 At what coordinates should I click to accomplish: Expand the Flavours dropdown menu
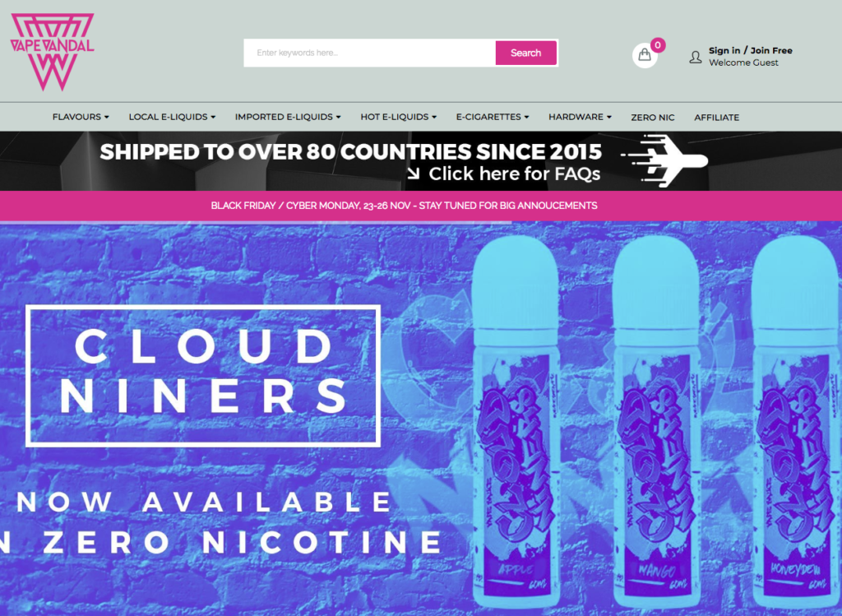coord(81,117)
